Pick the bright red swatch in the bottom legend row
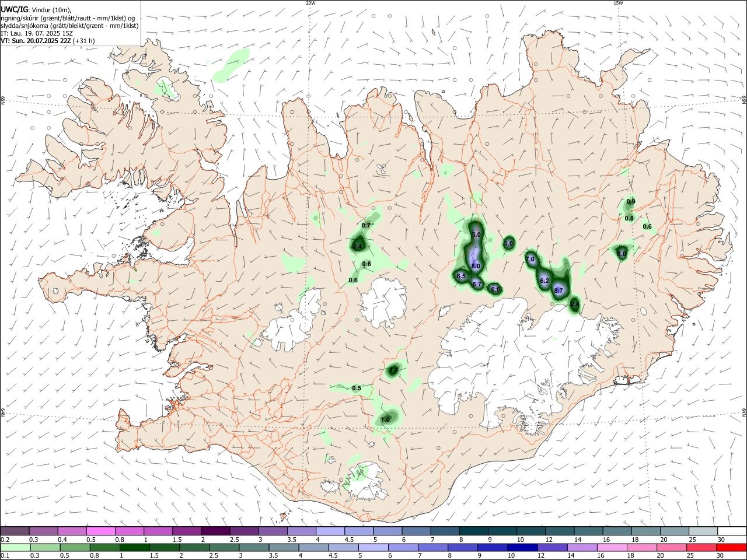The height and width of the screenshot is (560, 747). pyautogui.click(x=731, y=548)
